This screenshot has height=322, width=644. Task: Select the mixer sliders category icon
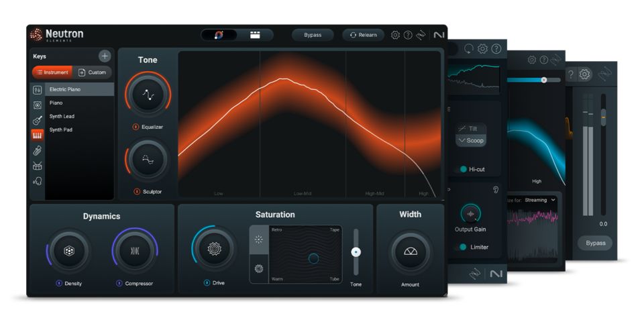(x=38, y=90)
